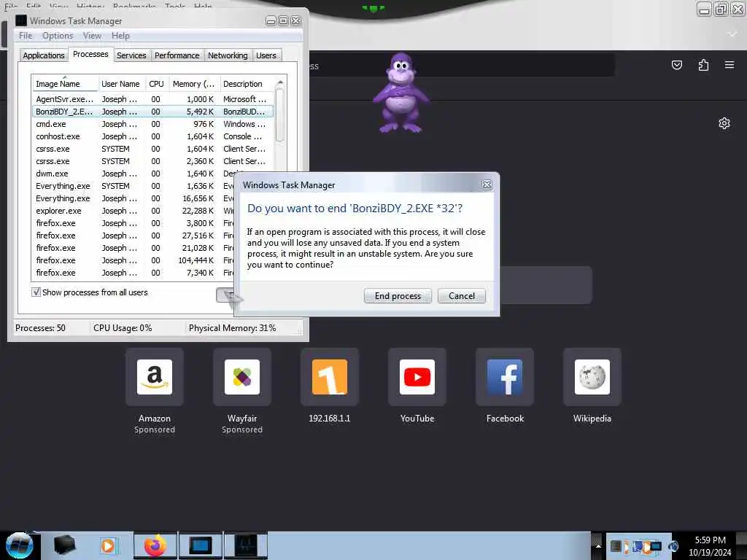
Task: Click the BonziBuddy purple gorilla character
Action: (x=400, y=93)
